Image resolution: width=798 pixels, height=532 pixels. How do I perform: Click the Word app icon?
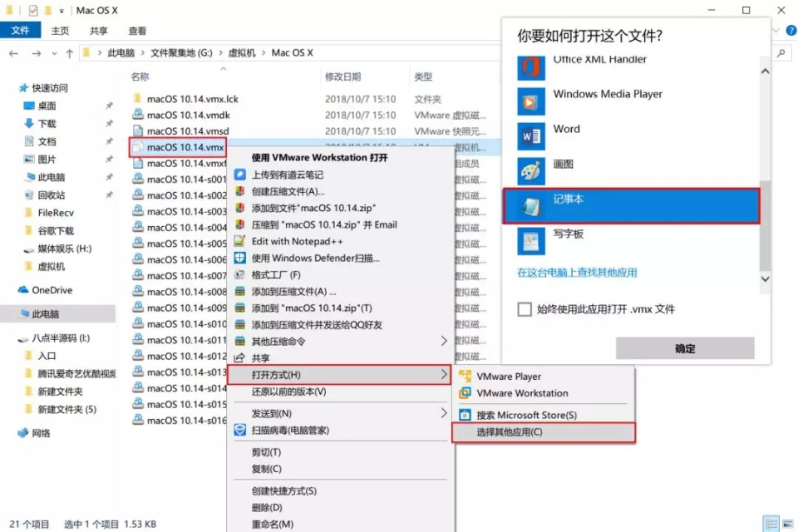(x=531, y=136)
